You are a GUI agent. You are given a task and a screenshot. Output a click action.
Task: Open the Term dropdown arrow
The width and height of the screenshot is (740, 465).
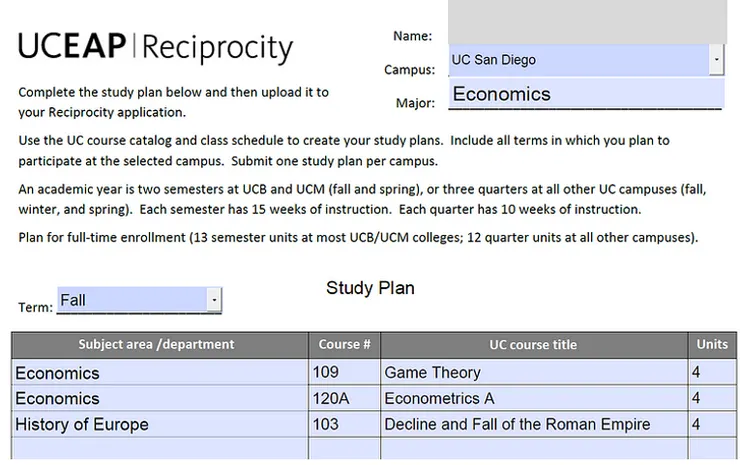[214, 300]
